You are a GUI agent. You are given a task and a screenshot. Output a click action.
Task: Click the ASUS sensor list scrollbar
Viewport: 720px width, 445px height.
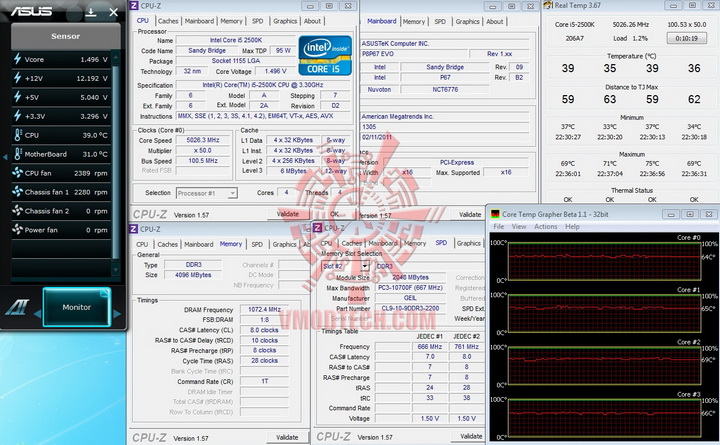pos(116,165)
